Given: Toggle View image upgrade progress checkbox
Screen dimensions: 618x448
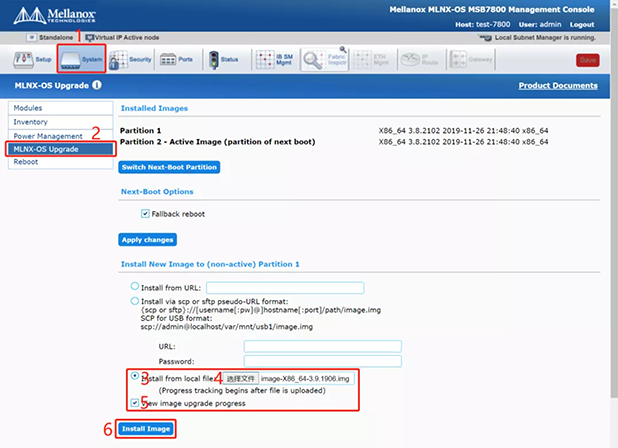Looking at the screenshot, I should (x=135, y=403).
